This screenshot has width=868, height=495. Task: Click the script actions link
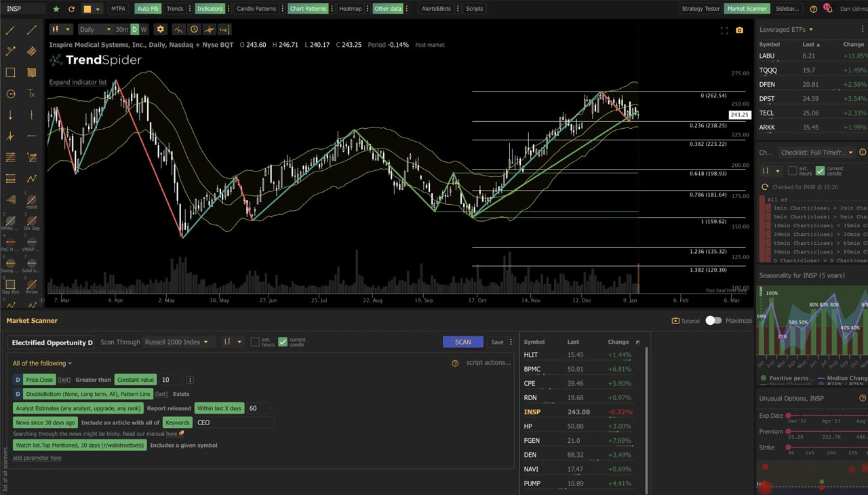[488, 363]
